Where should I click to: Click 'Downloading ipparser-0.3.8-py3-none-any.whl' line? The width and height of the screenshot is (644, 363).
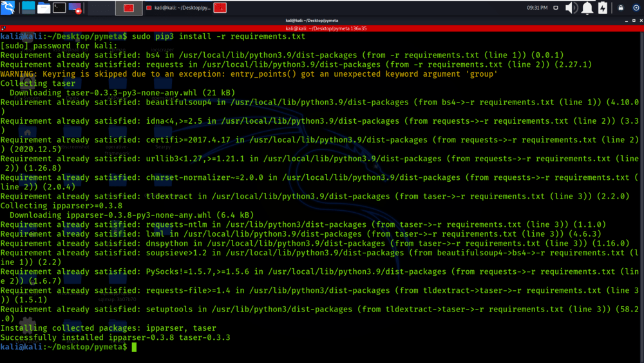(x=132, y=215)
